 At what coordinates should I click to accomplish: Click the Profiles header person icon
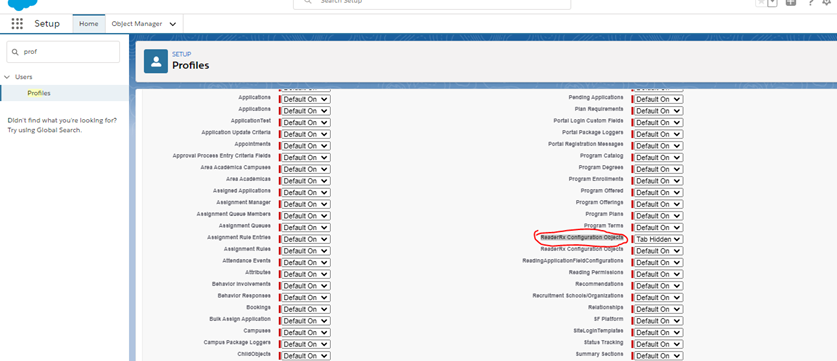coord(156,61)
